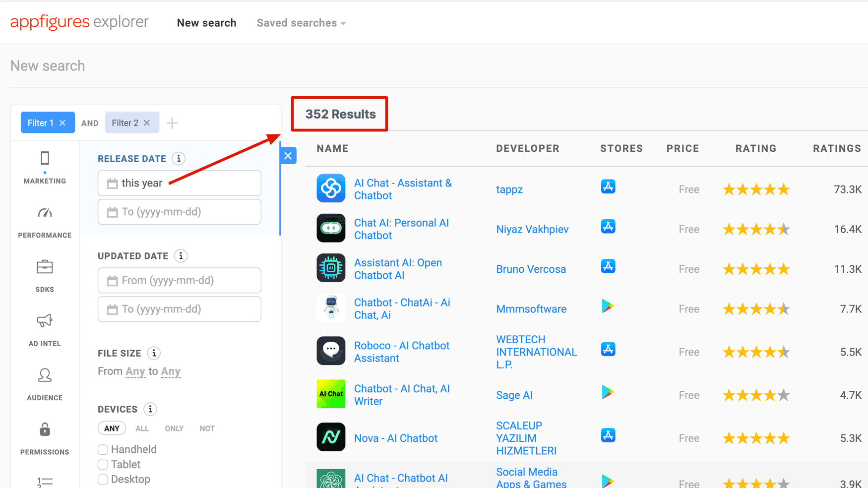
Task: Click Release Date from field 'this year'
Action: [x=180, y=183]
